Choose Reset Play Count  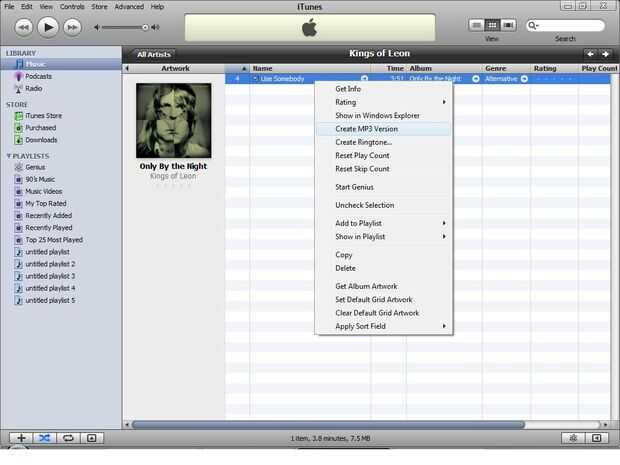384,156
